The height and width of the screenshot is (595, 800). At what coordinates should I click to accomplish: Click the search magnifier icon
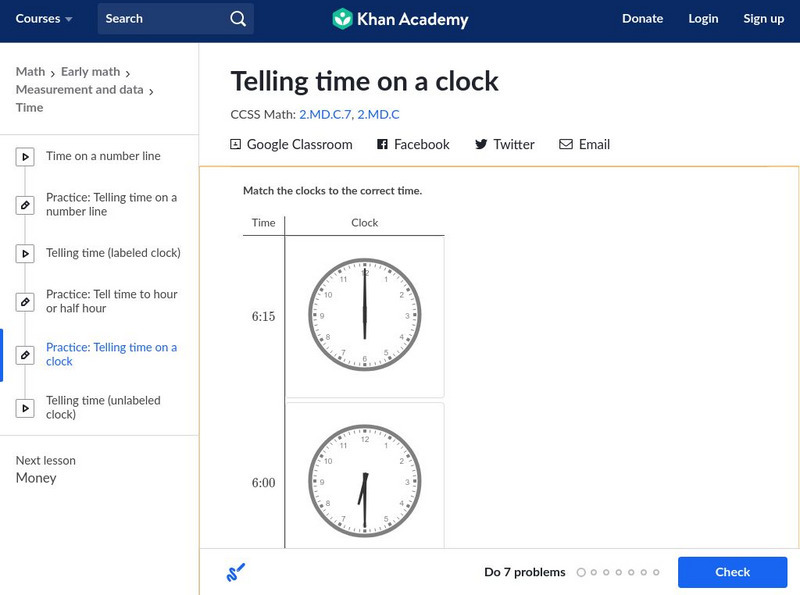point(237,18)
